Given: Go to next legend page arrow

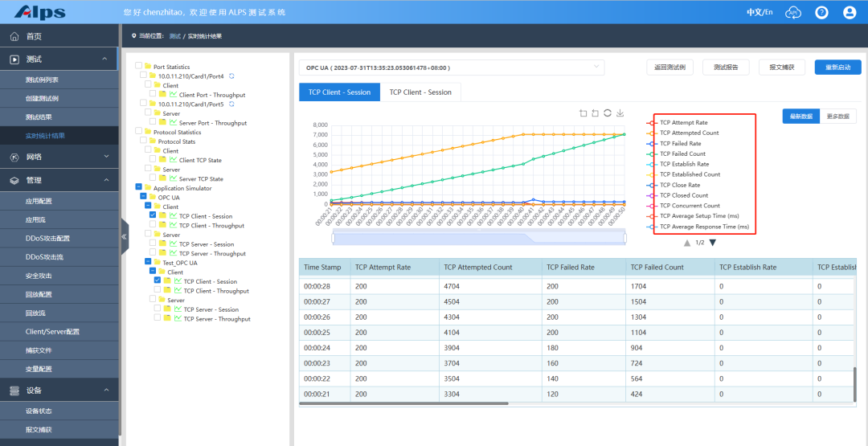Looking at the screenshot, I should pos(713,243).
